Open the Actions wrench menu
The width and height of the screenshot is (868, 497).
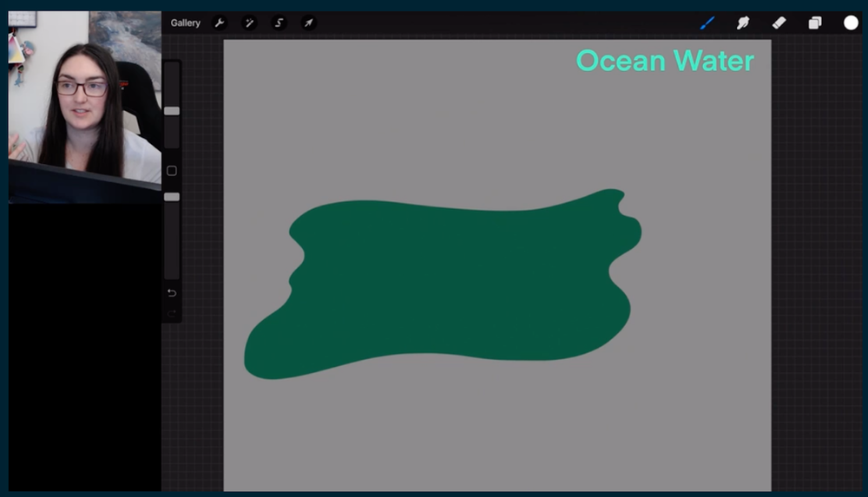pyautogui.click(x=220, y=23)
